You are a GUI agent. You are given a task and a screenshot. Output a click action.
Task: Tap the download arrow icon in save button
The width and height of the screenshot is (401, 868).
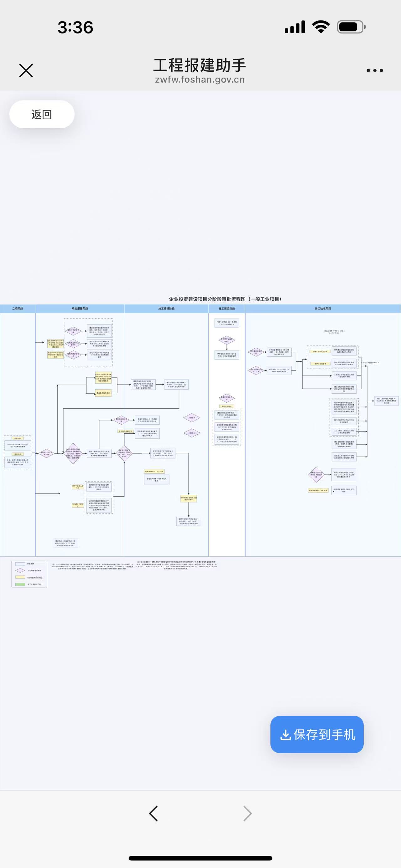point(285,735)
